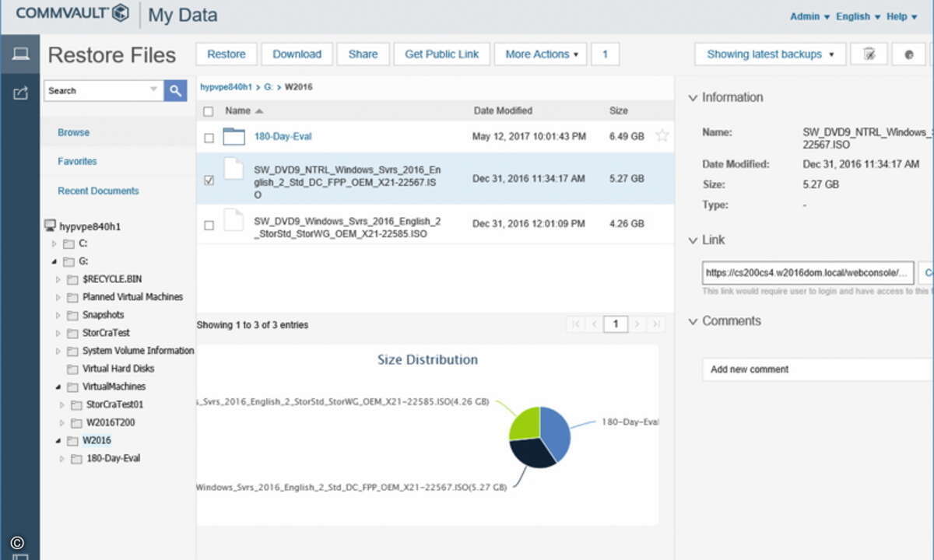Click the C: drive folder icon
The width and height of the screenshot is (934, 560).
coord(68,243)
